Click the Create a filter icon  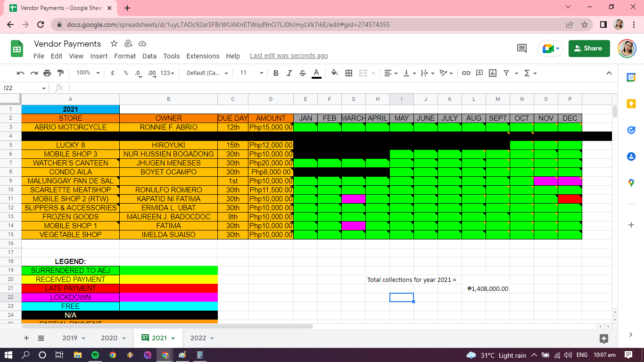506,73
